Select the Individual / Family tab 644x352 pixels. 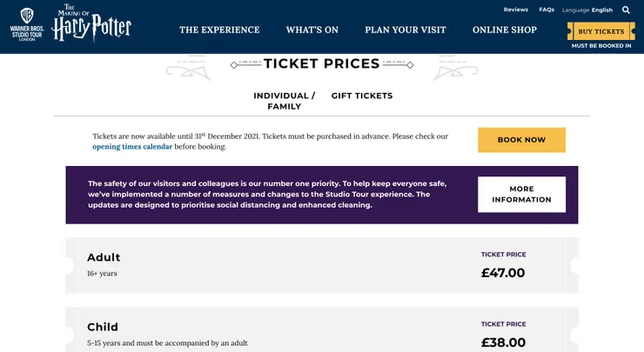point(285,101)
